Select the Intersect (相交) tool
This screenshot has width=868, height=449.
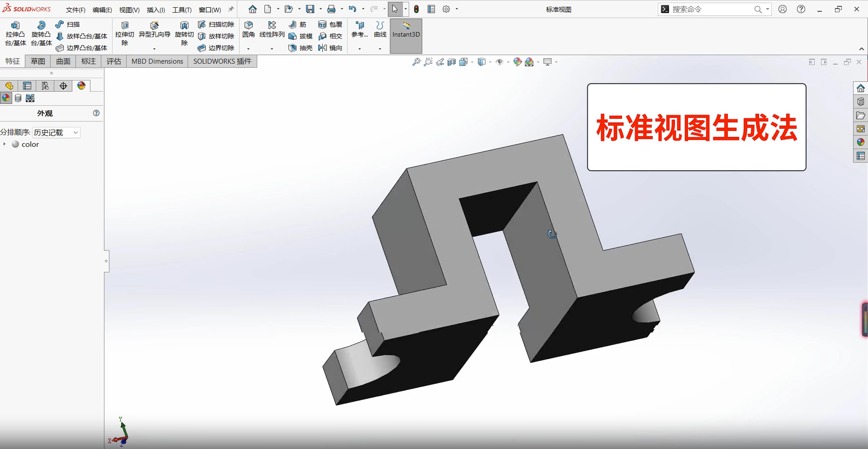(x=330, y=36)
